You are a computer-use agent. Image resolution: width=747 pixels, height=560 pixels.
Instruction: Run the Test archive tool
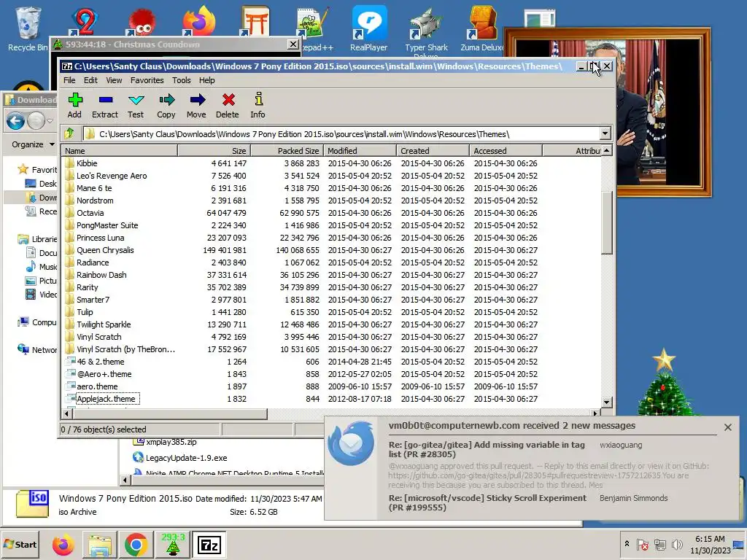click(136, 105)
